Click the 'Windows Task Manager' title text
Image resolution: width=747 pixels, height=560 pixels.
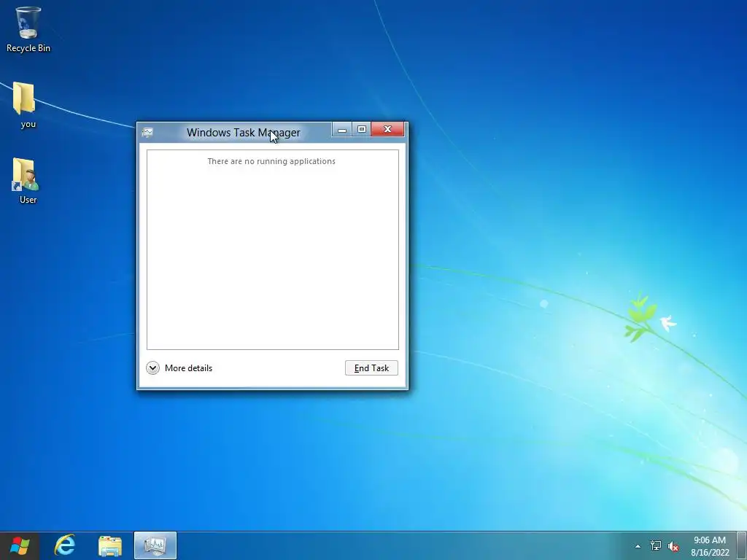[x=244, y=133]
